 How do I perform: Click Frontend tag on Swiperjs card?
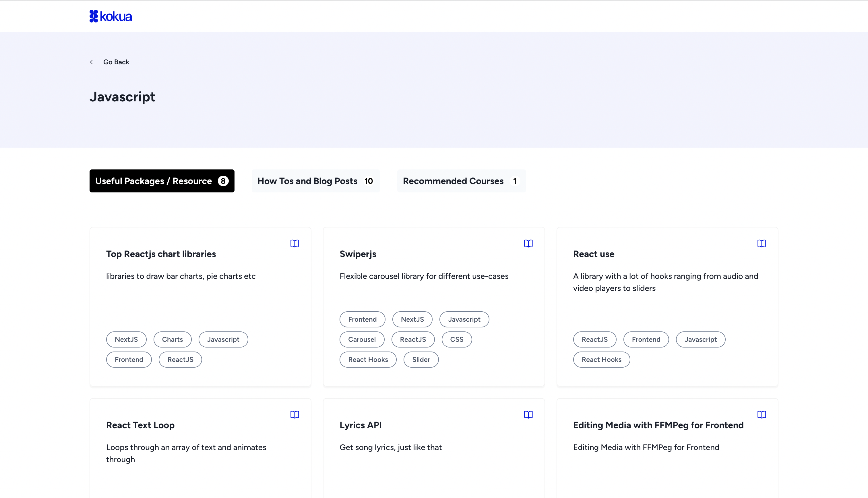pyautogui.click(x=362, y=319)
